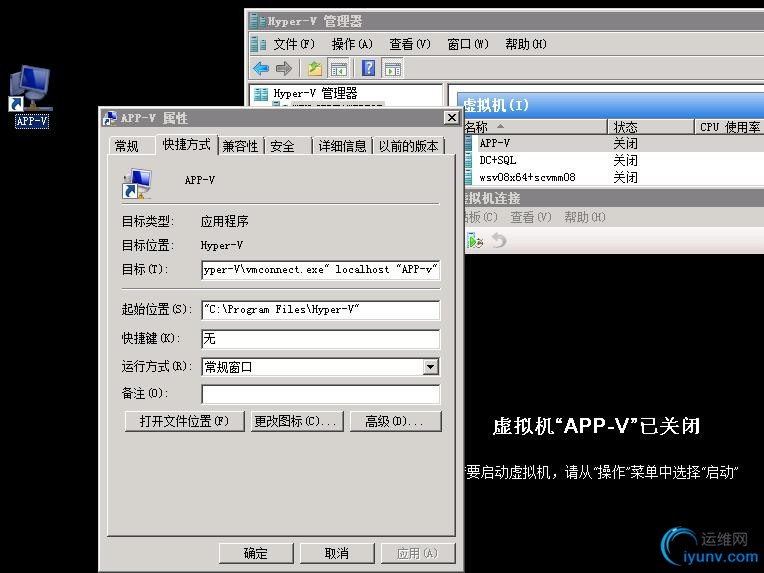The width and height of the screenshot is (764, 573).
Task: Click the DC+SQL virtual machine row icon
Action: tap(468, 160)
